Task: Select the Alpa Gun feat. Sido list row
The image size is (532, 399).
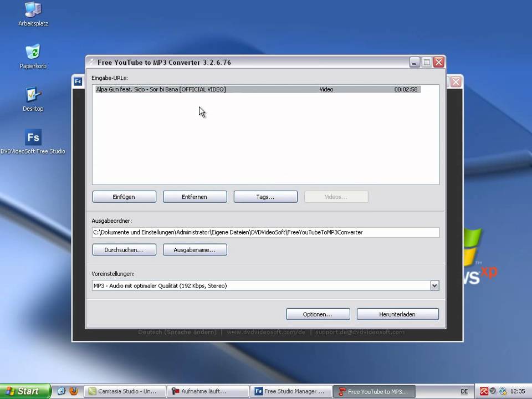Action: pyautogui.click(x=258, y=89)
